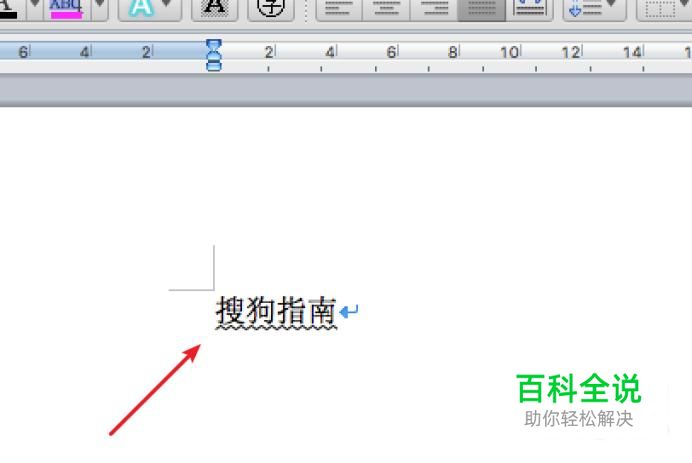Screen dimensions: 692x463
Task: Expand the text effects dropdown arrow
Action: 167,9
